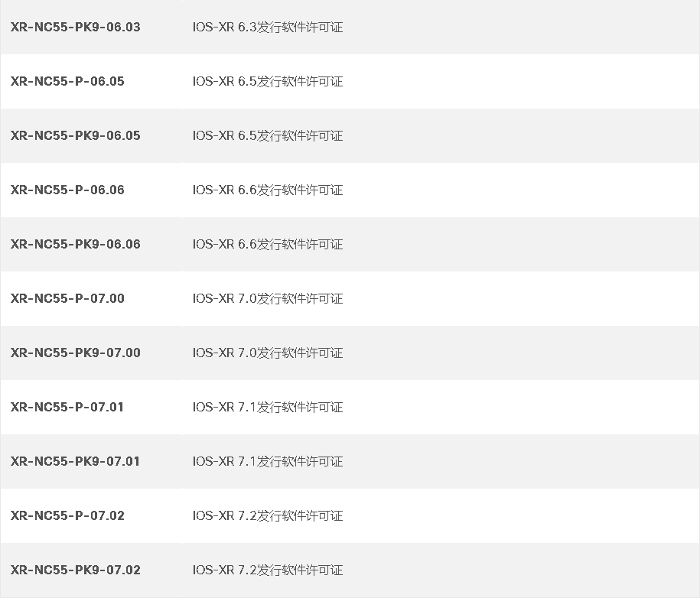Click IOS-XR 6.6 description beside XR-NC55-PK9-06.06
Screen dimensions: 700x598
(x=268, y=245)
